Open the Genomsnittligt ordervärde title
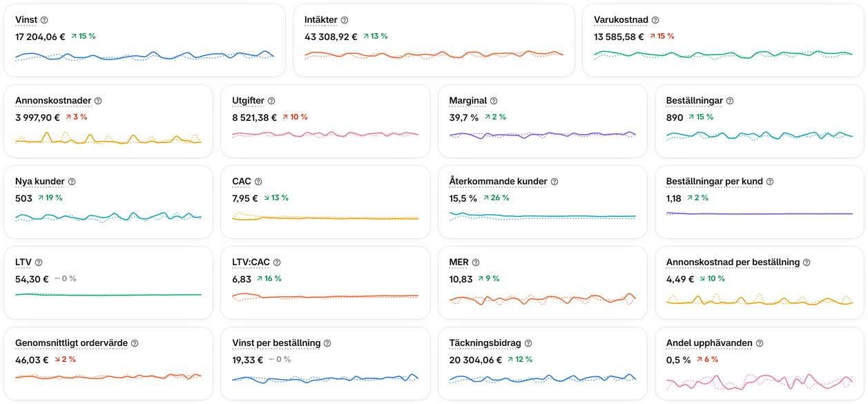Screen dimensions: 868x404 coord(72,343)
